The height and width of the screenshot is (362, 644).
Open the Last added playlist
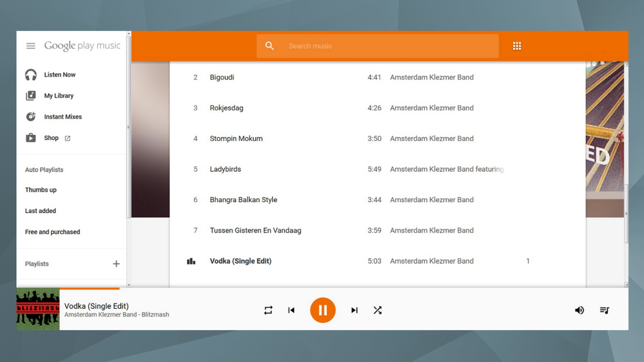click(x=40, y=211)
